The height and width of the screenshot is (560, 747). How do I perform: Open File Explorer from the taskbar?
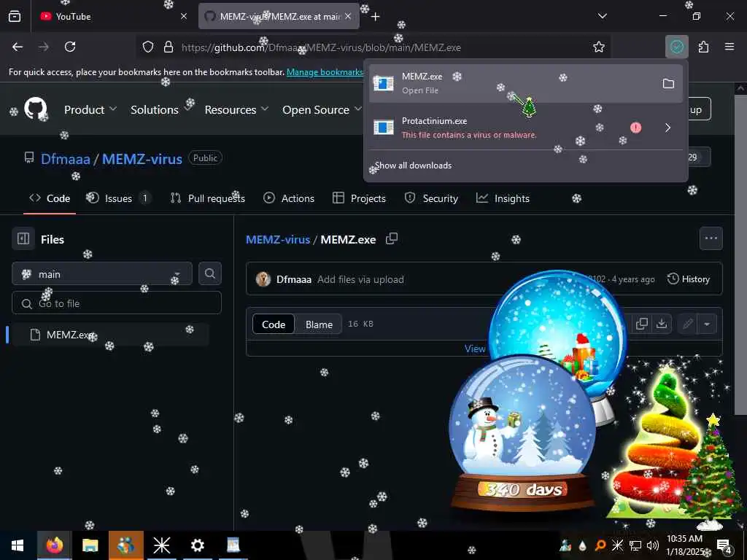pos(90,545)
